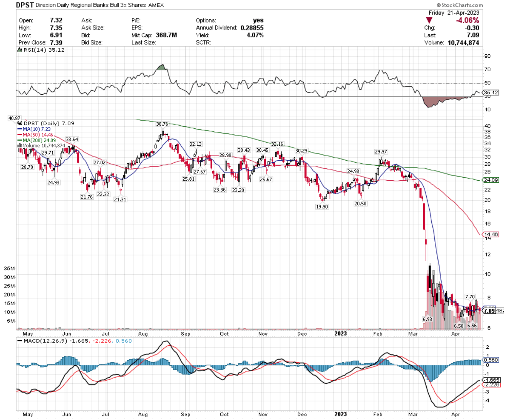Click the 32.16 price label in November
Viewport: 506px width, 420px height.
click(277, 144)
